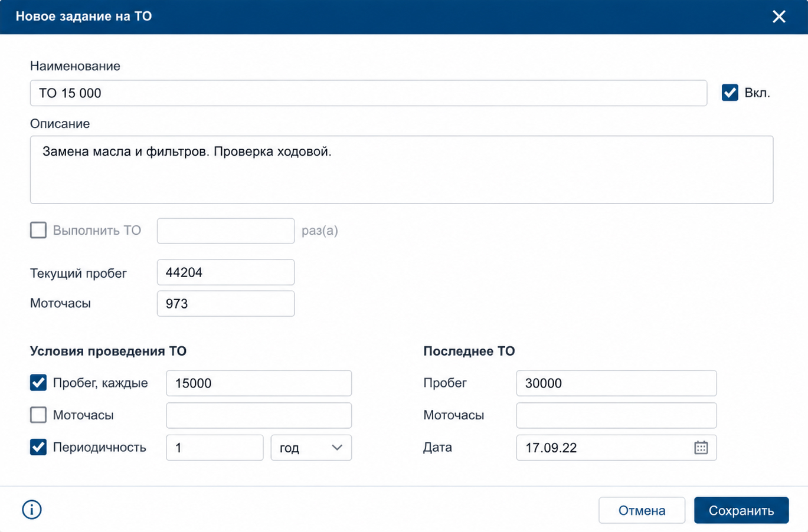The height and width of the screenshot is (532, 808).
Task: Click the Описание label
Action: pyautogui.click(x=60, y=124)
